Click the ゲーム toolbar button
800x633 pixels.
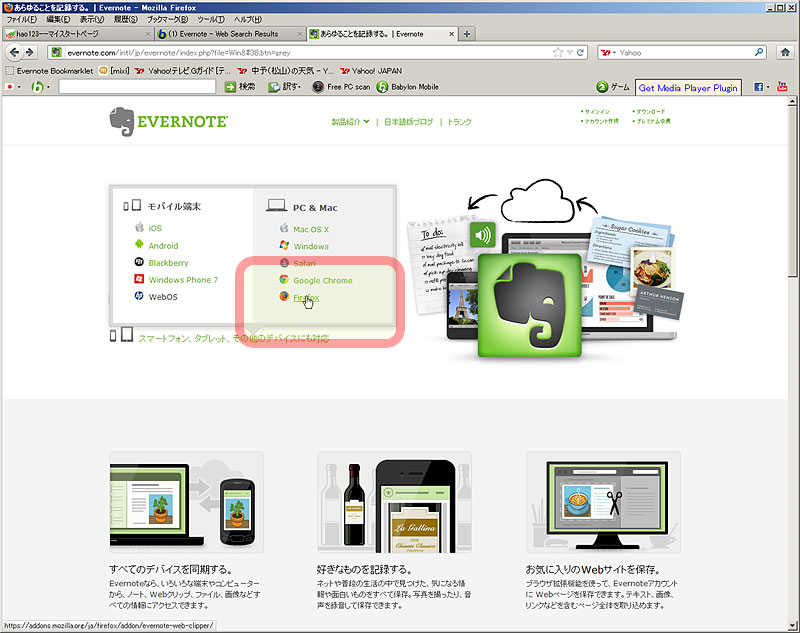point(613,87)
